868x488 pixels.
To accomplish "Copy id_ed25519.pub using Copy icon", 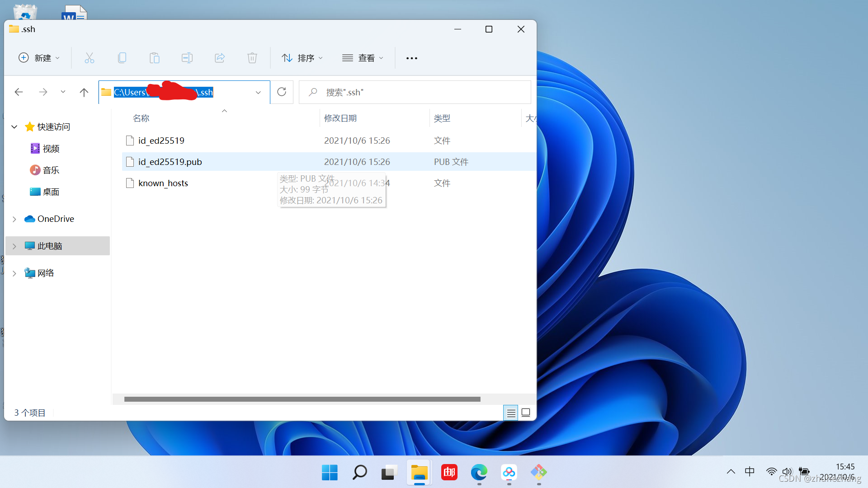I will 122,58.
